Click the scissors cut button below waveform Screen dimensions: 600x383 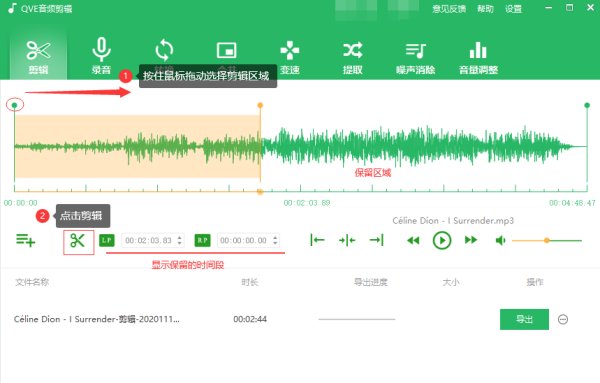(78, 241)
